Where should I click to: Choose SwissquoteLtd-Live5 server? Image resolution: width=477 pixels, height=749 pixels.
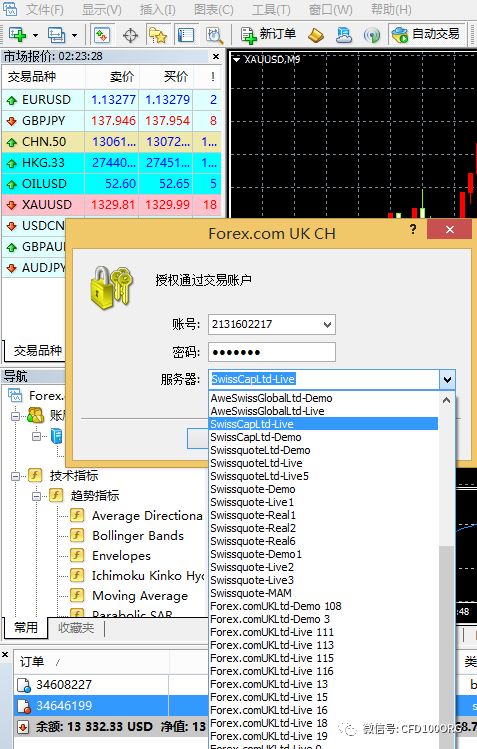pyautogui.click(x=324, y=476)
